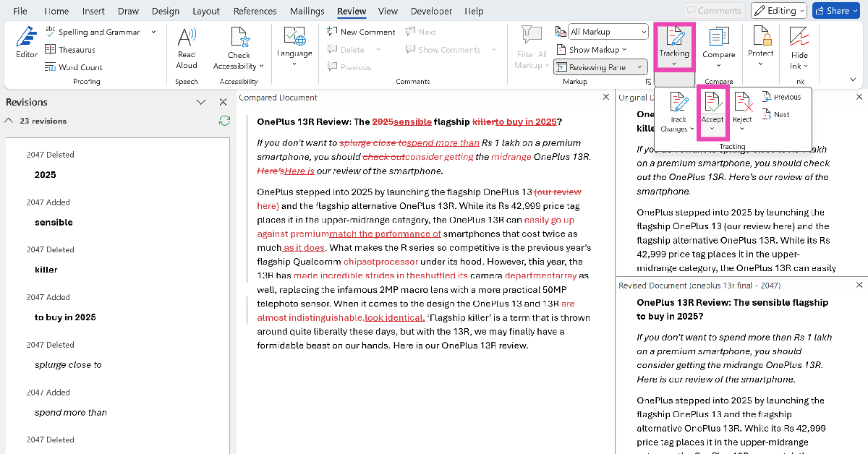
Task: Open the Language options
Action: [x=294, y=46]
